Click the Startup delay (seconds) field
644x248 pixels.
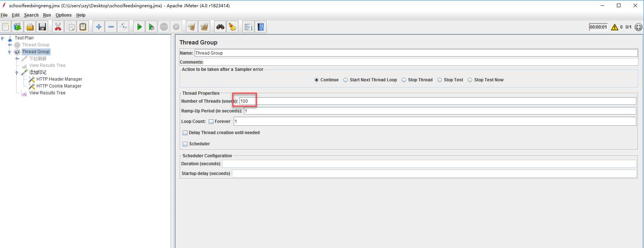[x=434, y=174]
